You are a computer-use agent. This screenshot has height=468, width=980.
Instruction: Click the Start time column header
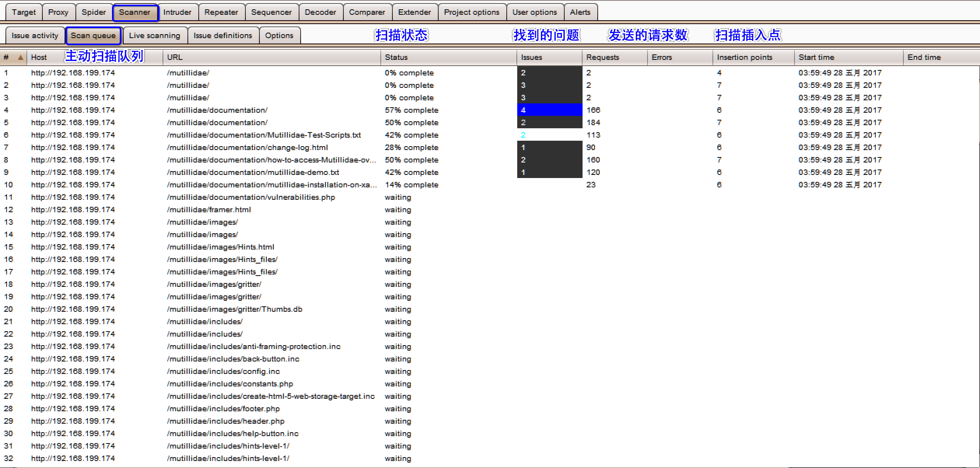pos(816,58)
